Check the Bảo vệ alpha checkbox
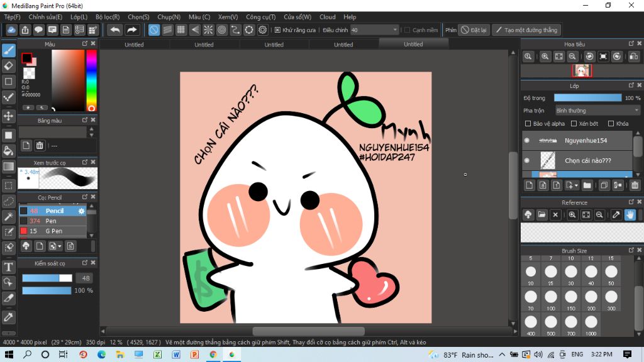This screenshot has height=362, width=644. pyautogui.click(x=528, y=124)
